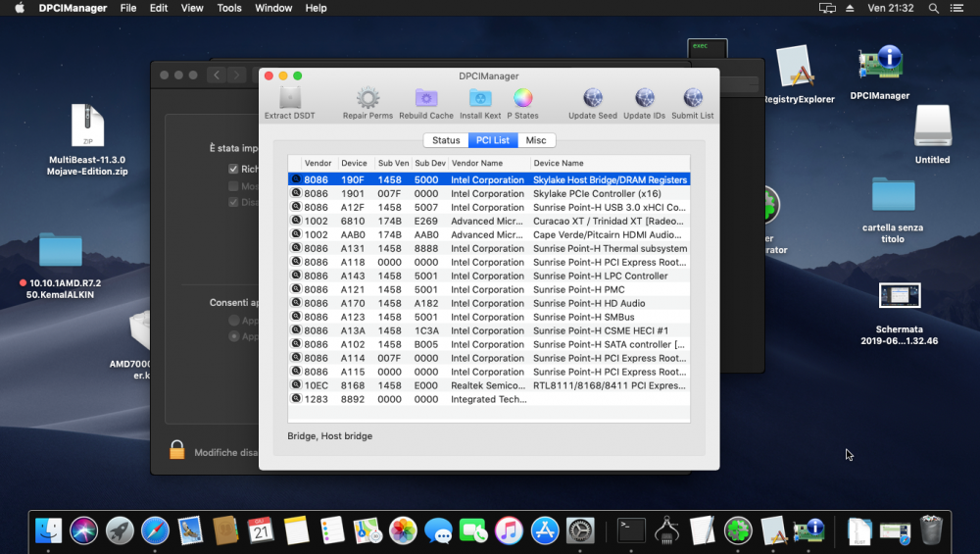This screenshot has width=980, height=554.
Task: Select 'Sunrise Point-H CSME HECI #1' row
Action: tap(489, 330)
